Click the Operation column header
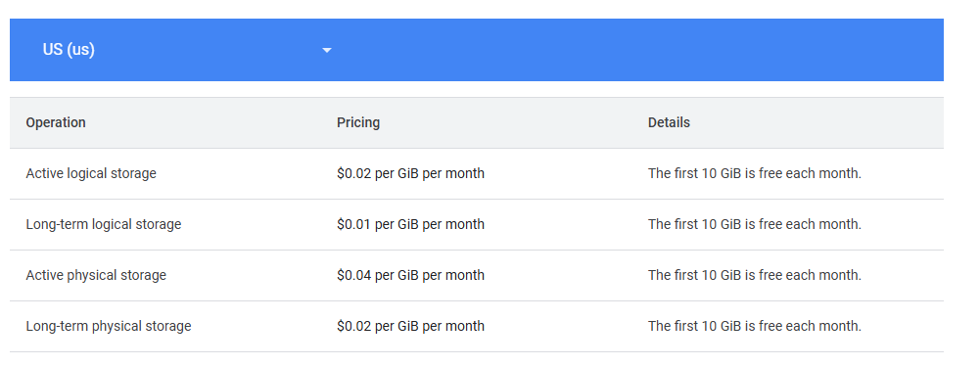This screenshot has width=980, height=366. 56,122
